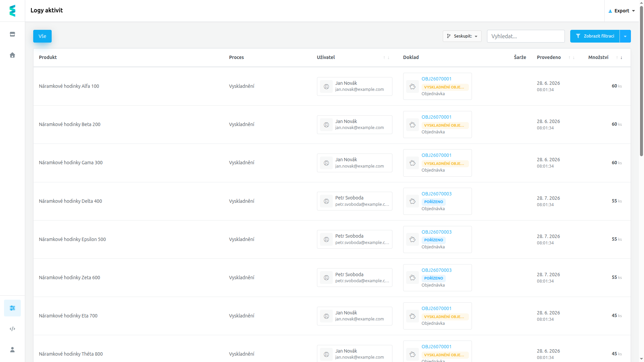Open the OBJ26070001 link in the Beta 200 row

(x=436, y=117)
